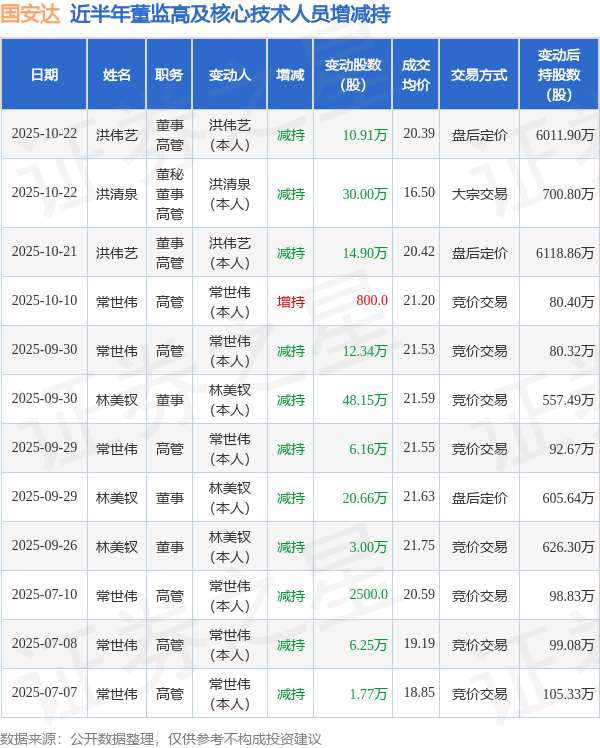Screen dimensions: 600x748
Task: Click the holdings value 6011.90万
Action: coord(565,135)
